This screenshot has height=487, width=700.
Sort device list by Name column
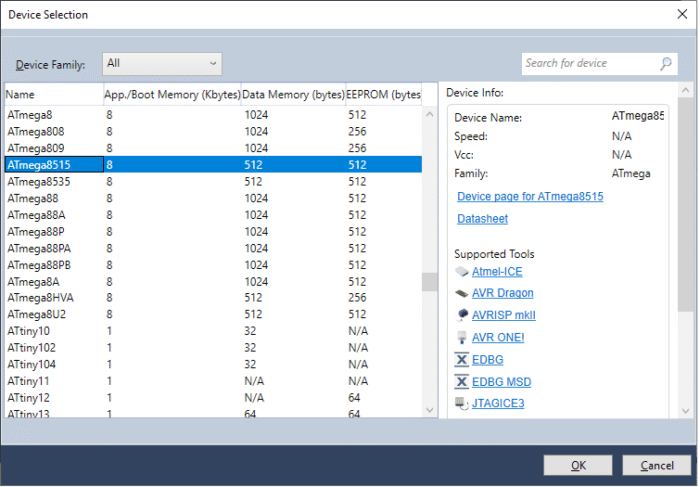tap(53, 94)
